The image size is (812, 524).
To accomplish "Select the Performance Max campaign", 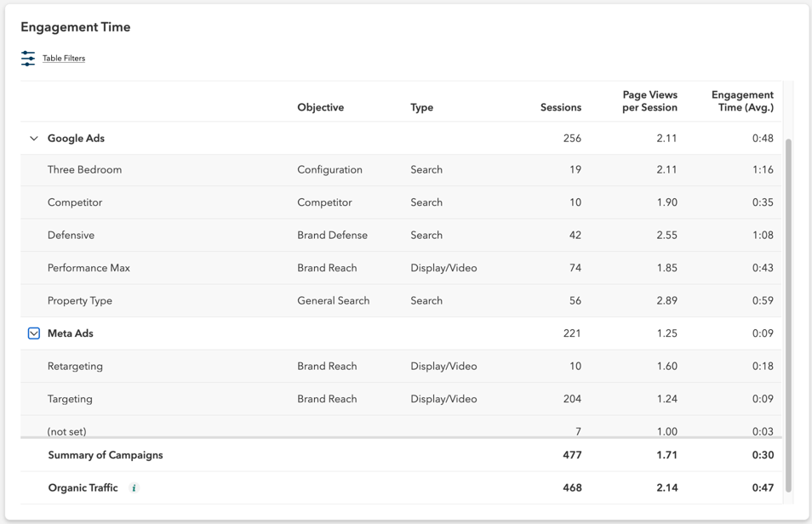I will tap(88, 267).
